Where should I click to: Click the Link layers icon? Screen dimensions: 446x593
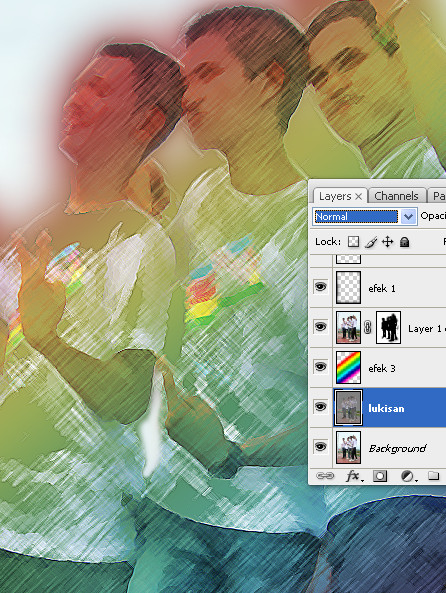click(325, 476)
